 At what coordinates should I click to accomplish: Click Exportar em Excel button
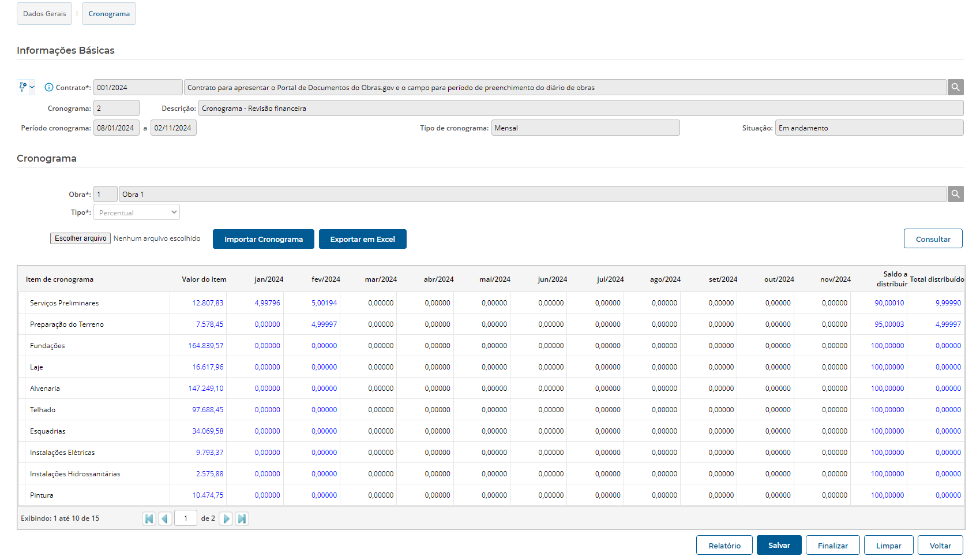pyautogui.click(x=362, y=239)
